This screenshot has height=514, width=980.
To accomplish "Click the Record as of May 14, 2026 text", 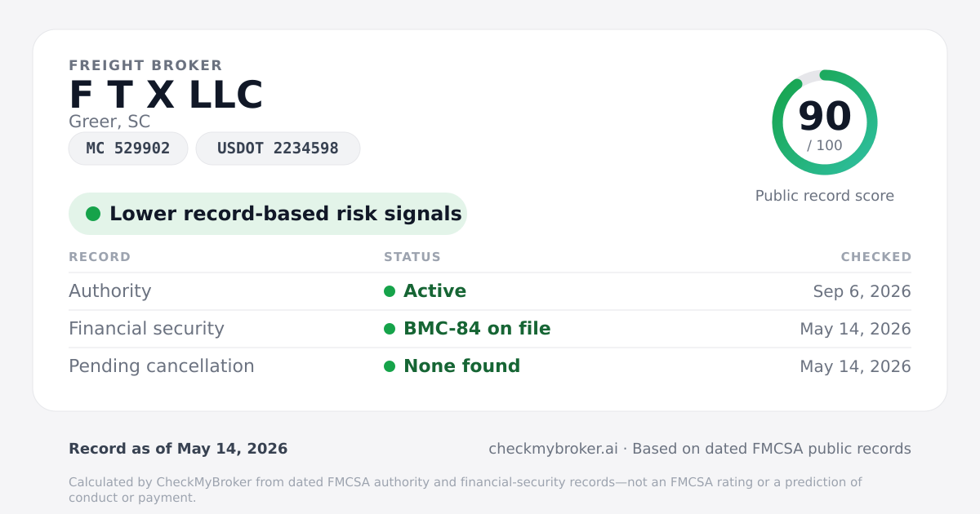I will [x=178, y=449].
